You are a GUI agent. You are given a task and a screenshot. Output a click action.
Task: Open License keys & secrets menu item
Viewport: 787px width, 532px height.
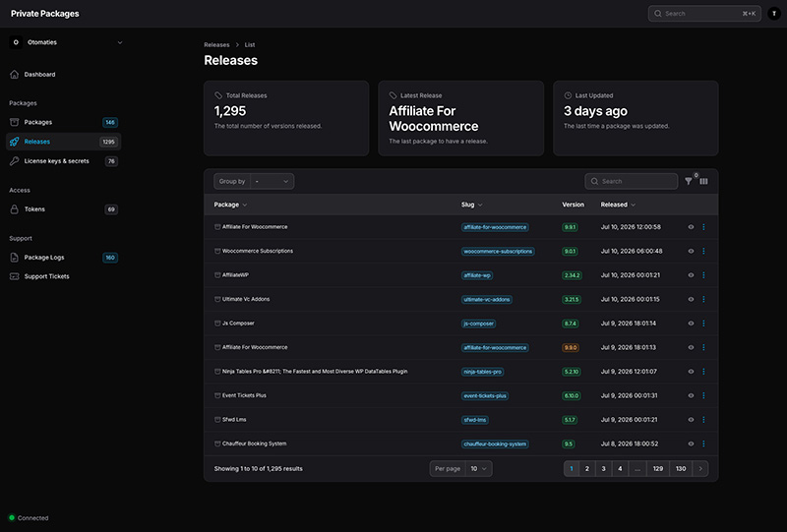[64, 161]
